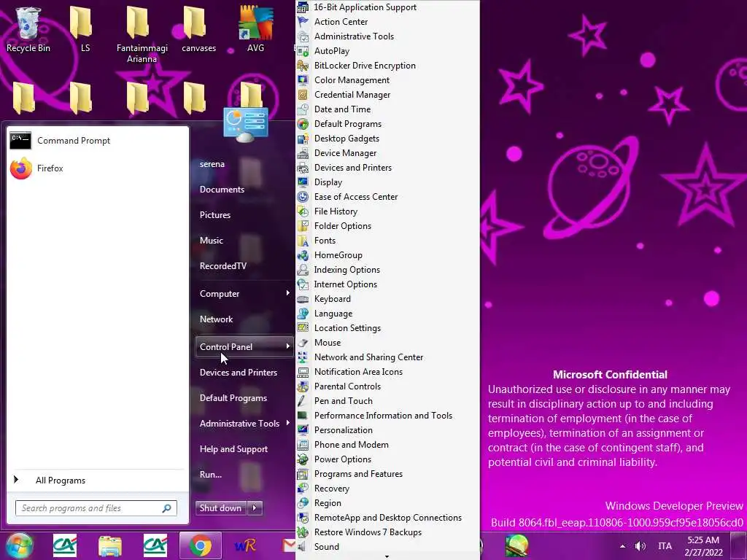Open Pictures from Start menu
Image resolution: width=747 pixels, height=560 pixels.
click(215, 215)
